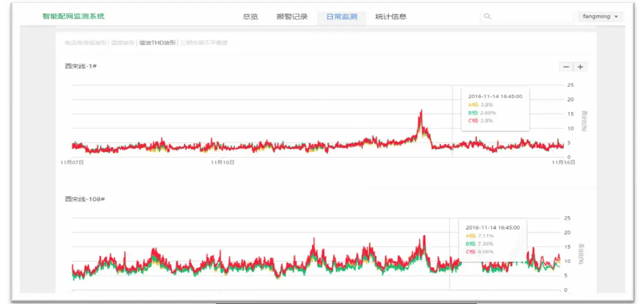Image resolution: width=644 pixels, height=304 pixels.
Task: Click the highest THD peak in 西宋线-1# chart
Action: click(421, 111)
